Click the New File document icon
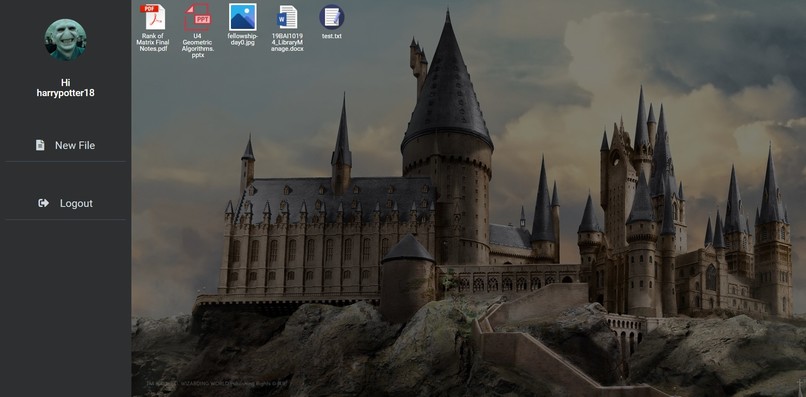Screen dimensions: 806x397 (x=40, y=146)
